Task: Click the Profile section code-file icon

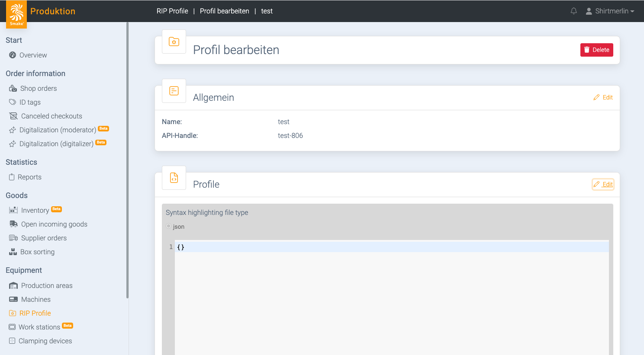Action: point(174,178)
